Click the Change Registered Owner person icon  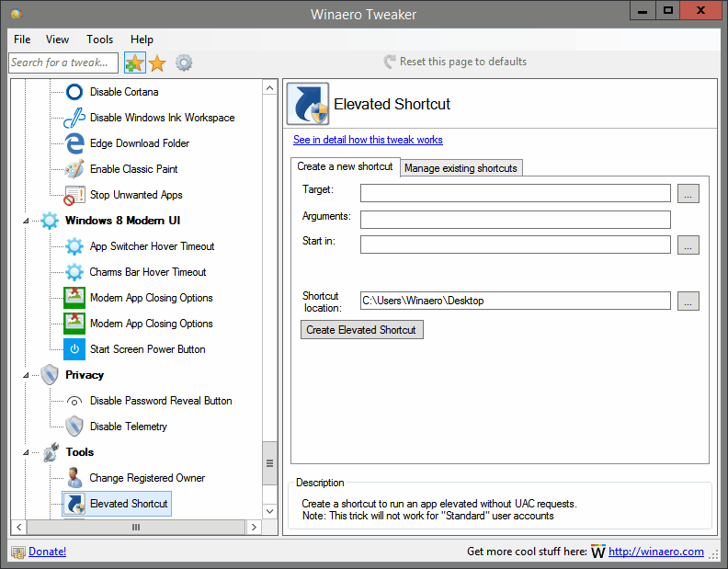coord(74,478)
